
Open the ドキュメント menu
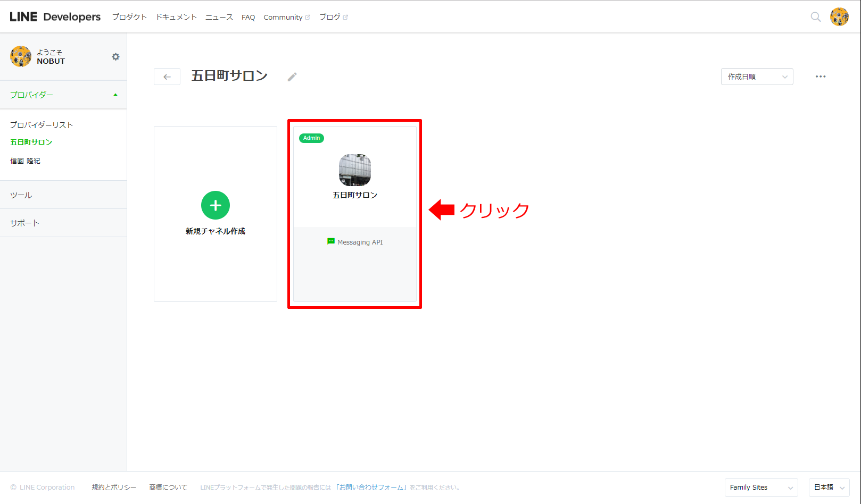176,17
